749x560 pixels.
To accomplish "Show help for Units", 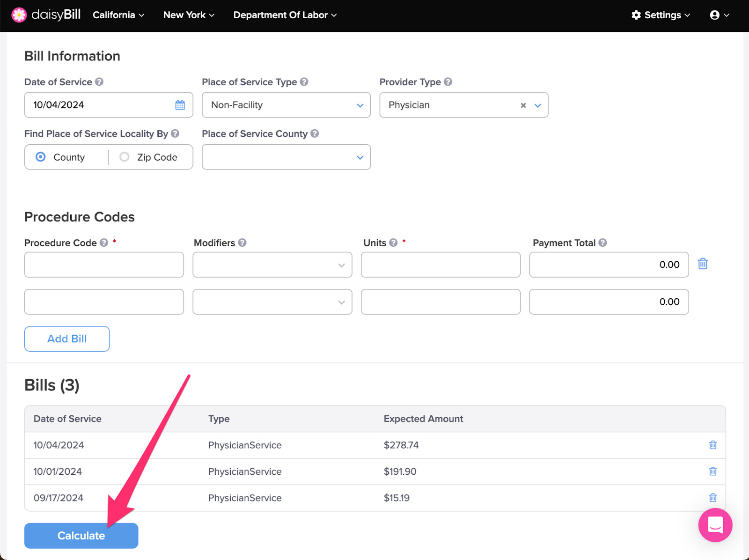I will point(393,243).
